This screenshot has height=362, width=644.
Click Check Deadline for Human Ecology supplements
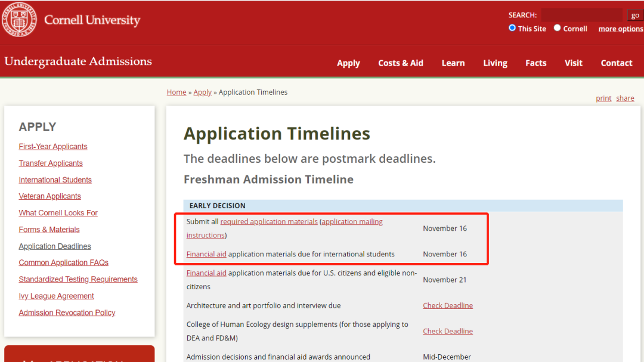tap(448, 331)
